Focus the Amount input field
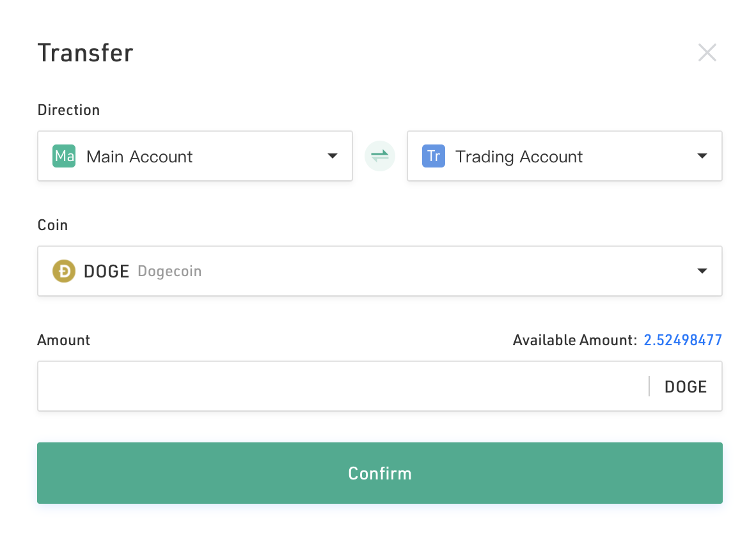Screen dimensions: 756x537 pos(343,386)
